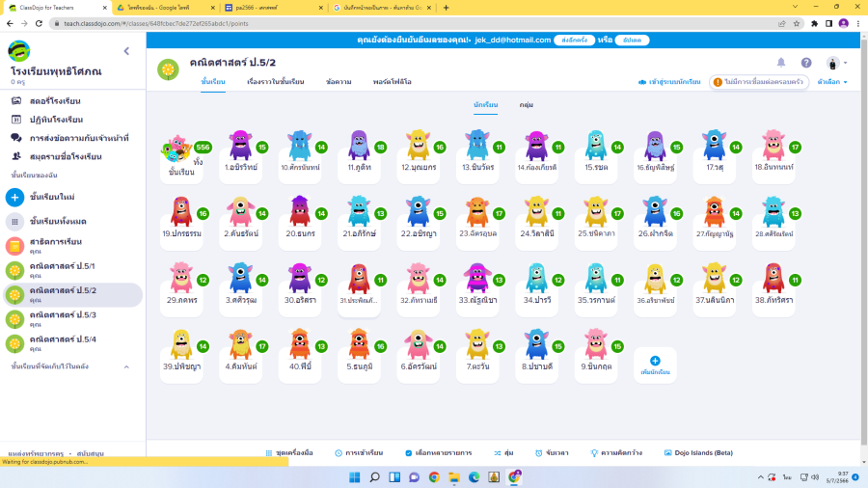Click the student login button

click(x=669, y=82)
